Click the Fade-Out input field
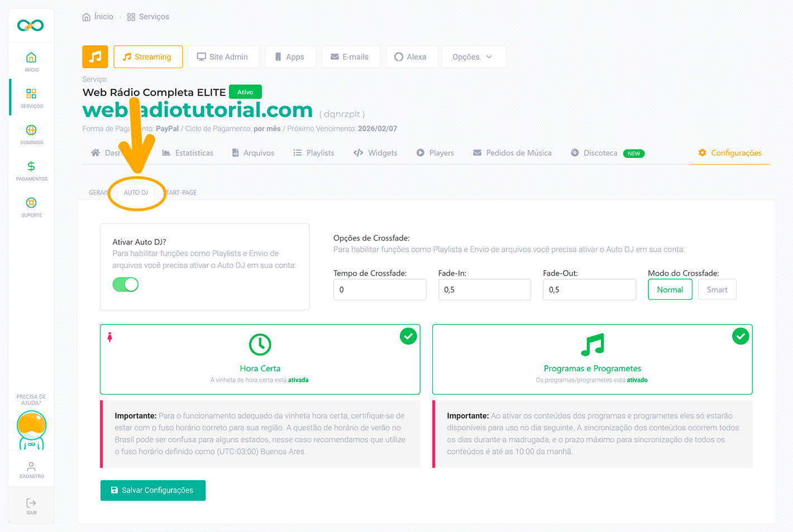This screenshot has width=793, height=532. pyautogui.click(x=589, y=290)
